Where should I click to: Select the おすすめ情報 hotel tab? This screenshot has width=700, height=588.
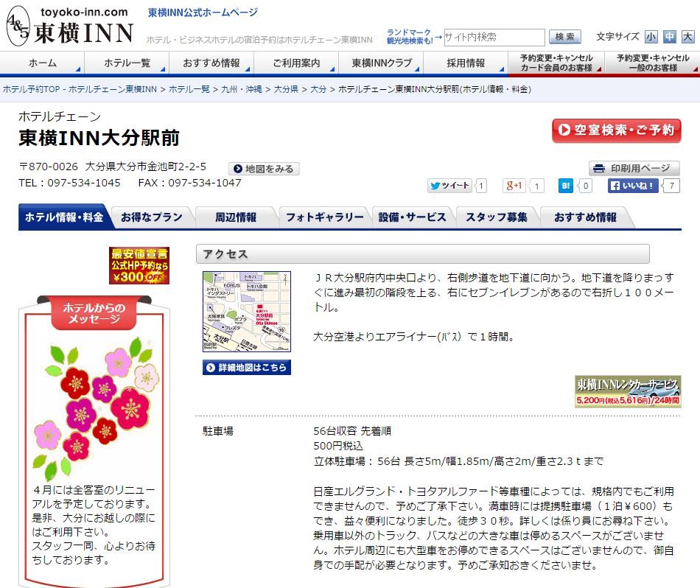pyautogui.click(x=585, y=217)
